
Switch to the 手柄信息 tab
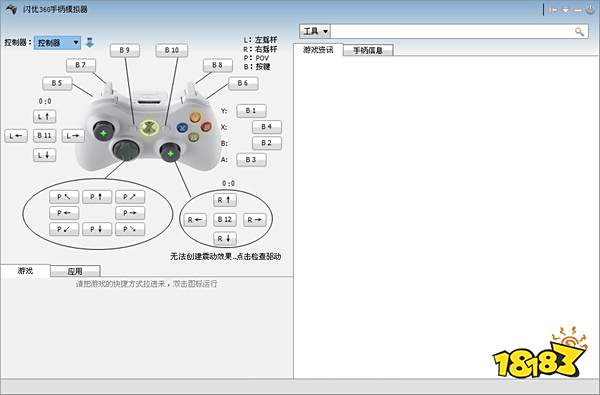(368, 50)
